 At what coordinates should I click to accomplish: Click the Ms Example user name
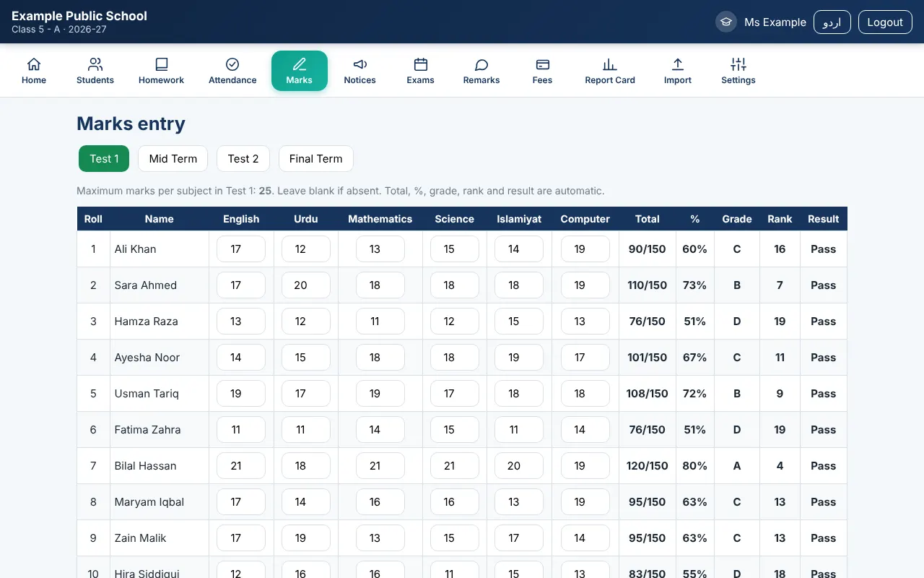pos(775,22)
